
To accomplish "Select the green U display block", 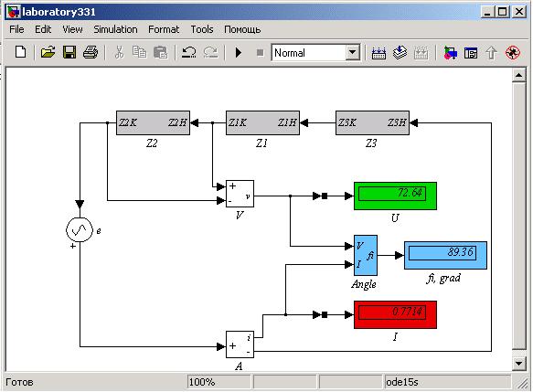I will click(395, 196).
